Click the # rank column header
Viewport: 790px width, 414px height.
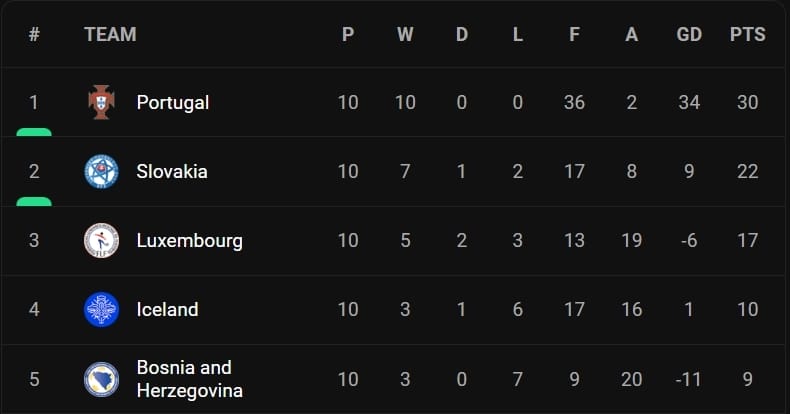(x=34, y=34)
